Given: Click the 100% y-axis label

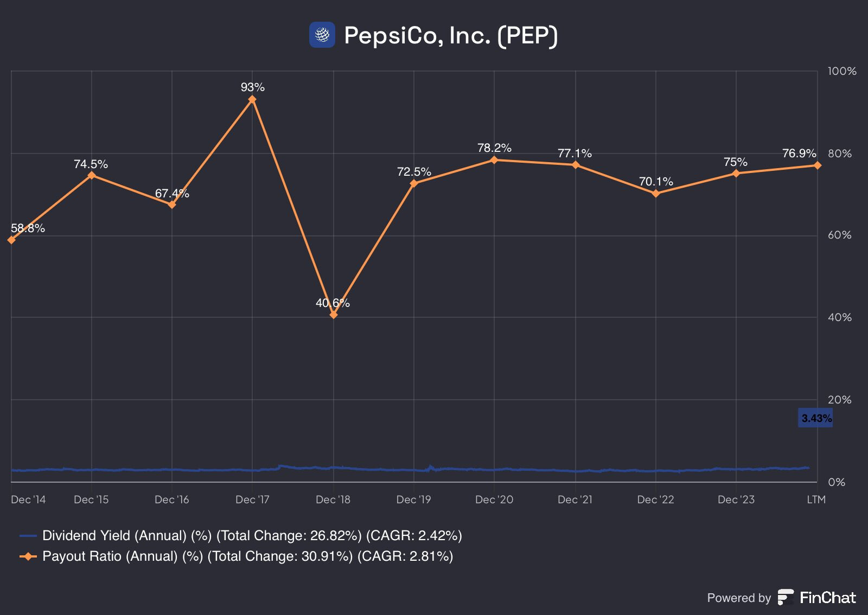Looking at the screenshot, I should tap(842, 71).
